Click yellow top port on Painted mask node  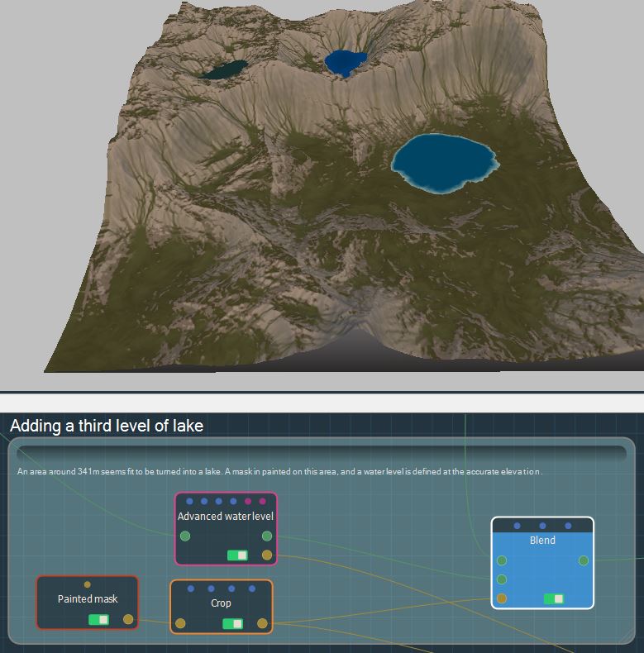pyautogui.click(x=87, y=584)
